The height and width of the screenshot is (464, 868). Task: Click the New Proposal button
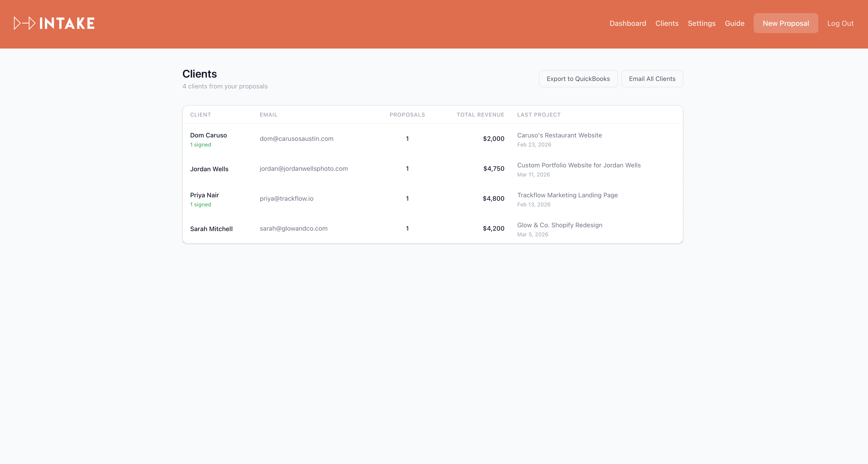tap(785, 23)
